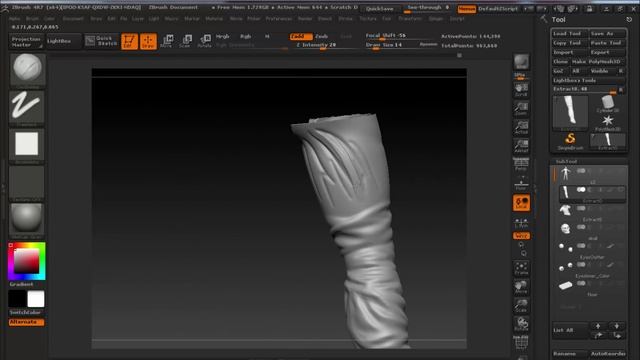Open the stroke type selector
The height and width of the screenshot is (360, 640).
point(27,107)
